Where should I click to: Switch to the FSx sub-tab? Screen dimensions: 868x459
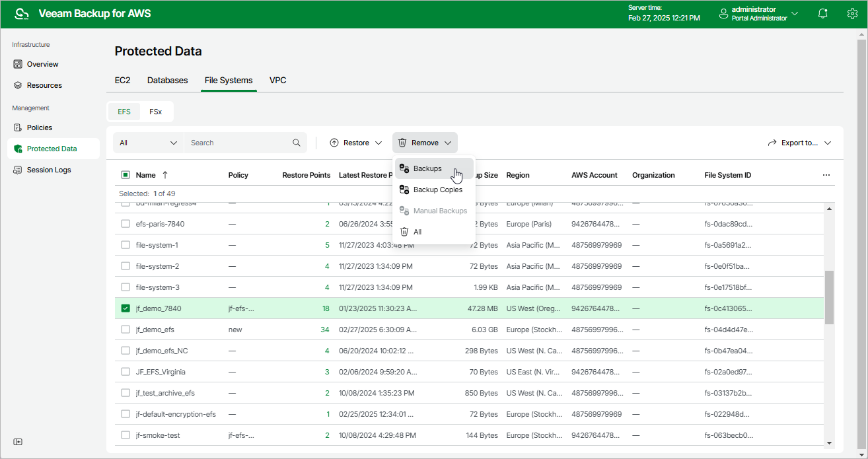(x=156, y=112)
